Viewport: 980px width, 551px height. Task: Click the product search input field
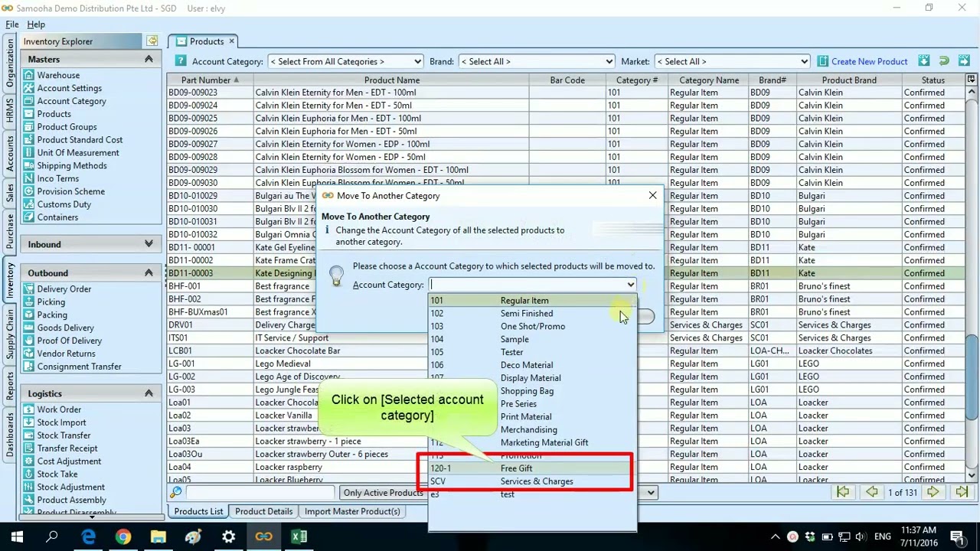pos(260,493)
